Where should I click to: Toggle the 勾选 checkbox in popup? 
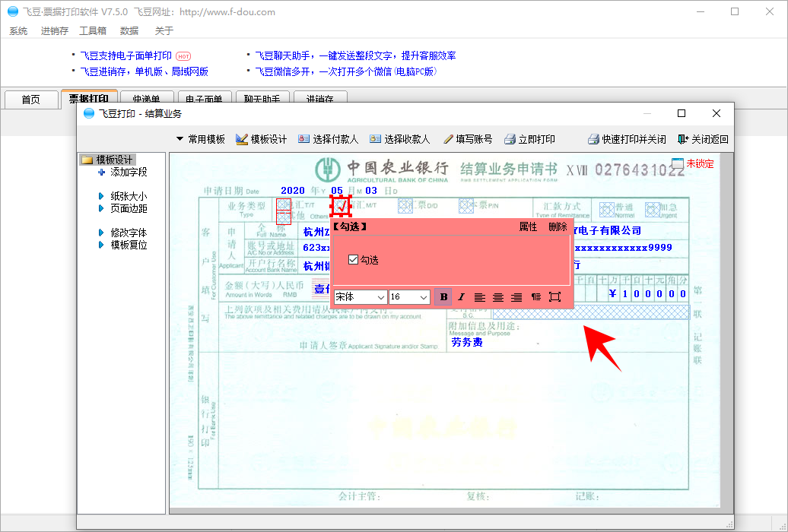point(353,260)
